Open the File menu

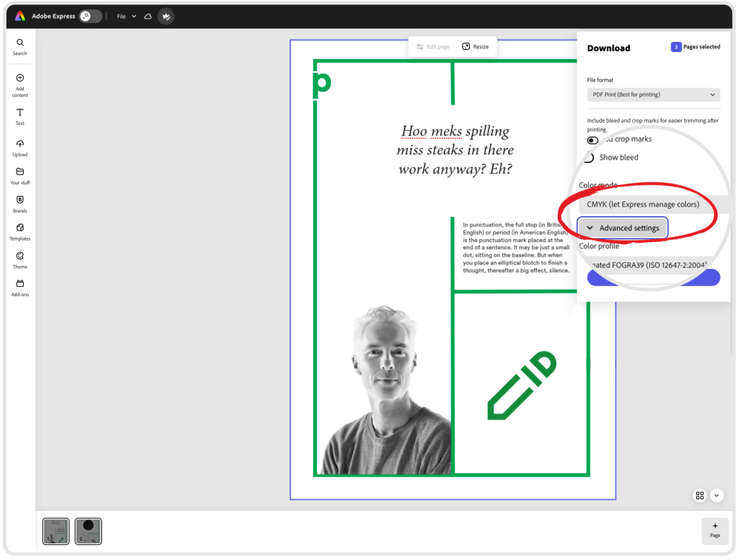[x=126, y=16]
